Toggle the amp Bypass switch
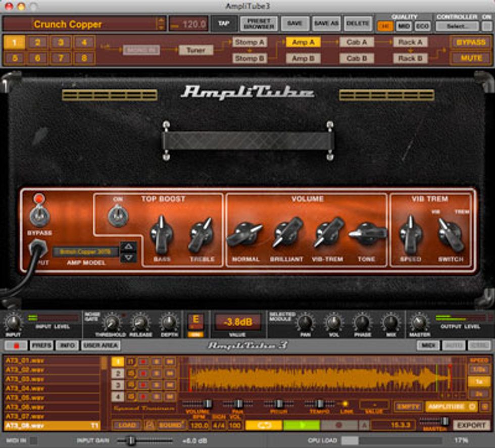Screen dimensions: 495x448 point(39,216)
